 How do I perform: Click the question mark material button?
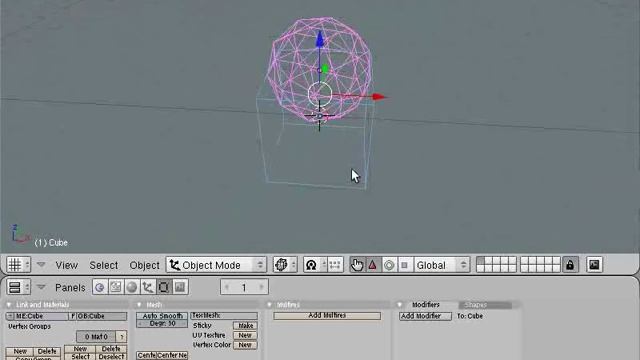coord(122,337)
